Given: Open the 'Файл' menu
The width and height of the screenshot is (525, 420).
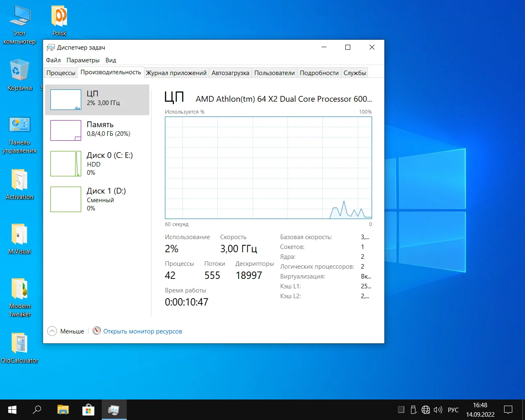Looking at the screenshot, I should (53, 60).
